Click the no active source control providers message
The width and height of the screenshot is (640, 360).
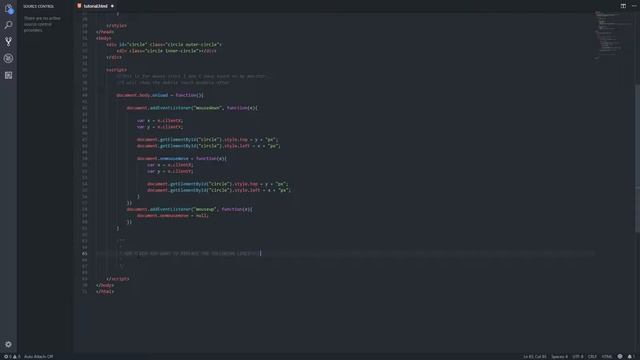pos(42,24)
